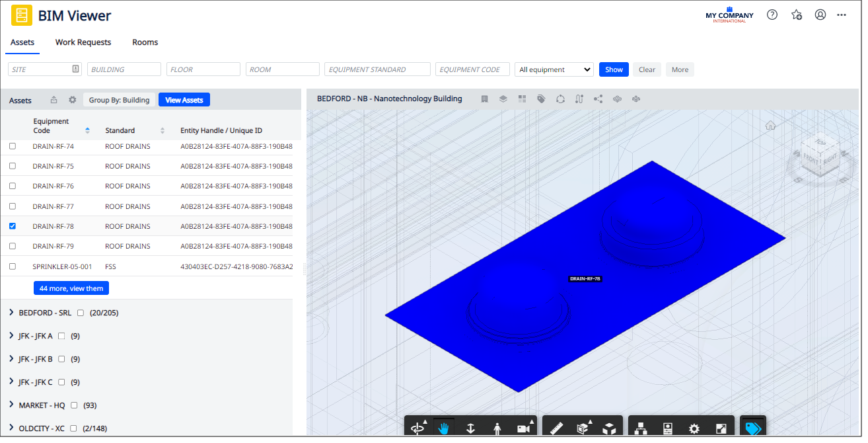
Task: Activate the Orbit tool in viewer toolbar
Action: (x=417, y=428)
